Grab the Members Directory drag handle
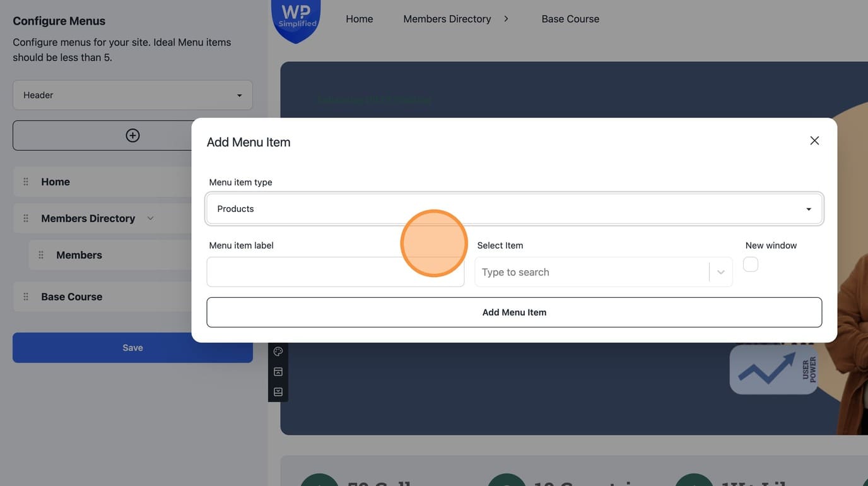 (x=26, y=218)
